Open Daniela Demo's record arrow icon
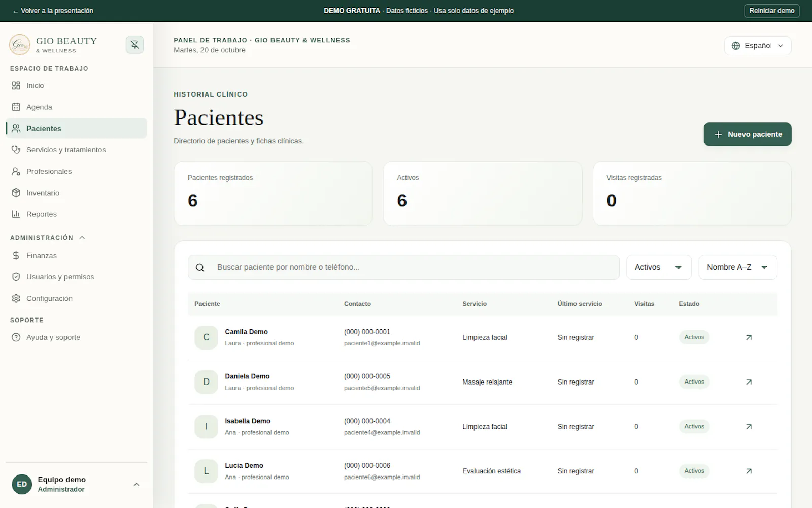Viewport: 812px width, 508px height. 749,382
